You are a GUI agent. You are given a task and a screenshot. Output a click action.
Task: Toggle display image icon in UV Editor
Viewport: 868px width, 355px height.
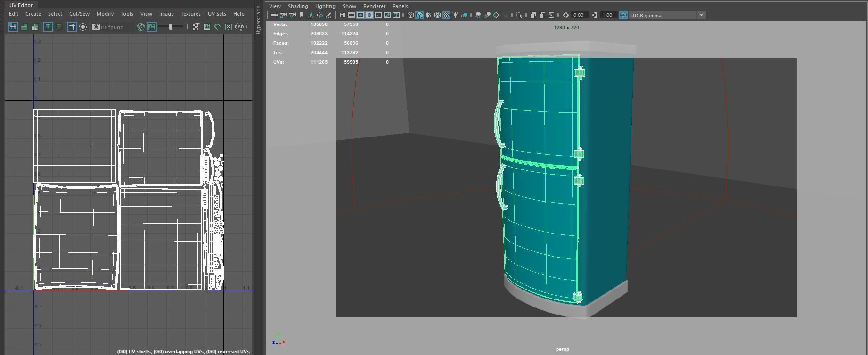pyautogui.click(x=151, y=27)
